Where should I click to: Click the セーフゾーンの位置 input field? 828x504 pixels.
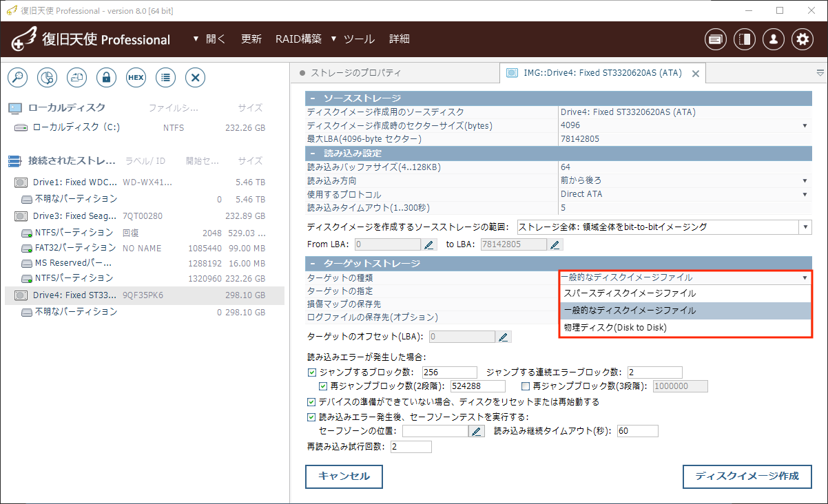tap(435, 431)
